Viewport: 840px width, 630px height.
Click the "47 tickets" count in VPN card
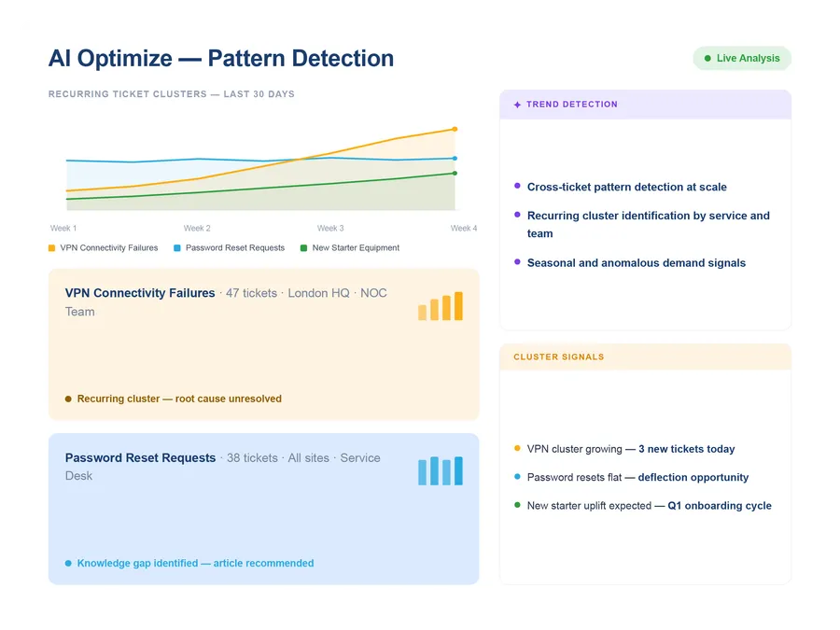click(x=251, y=293)
